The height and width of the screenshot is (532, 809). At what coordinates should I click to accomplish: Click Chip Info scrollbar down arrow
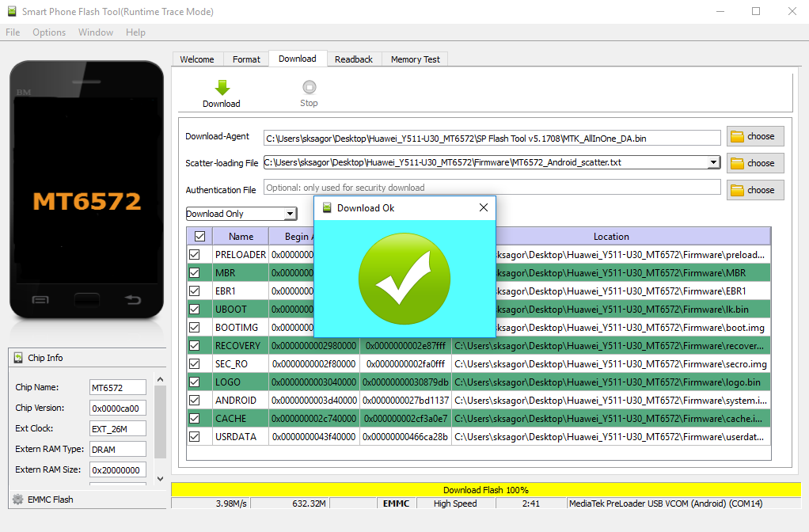click(x=161, y=479)
